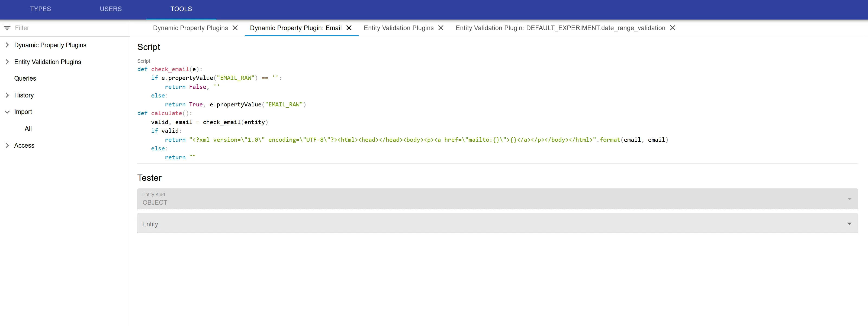Click the 'def calculate():' code line
Image resolution: width=868 pixels, height=326 pixels.
pyautogui.click(x=165, y=113)
